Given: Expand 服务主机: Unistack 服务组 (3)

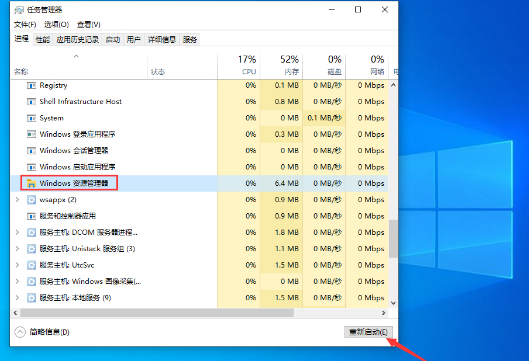Looking at the screenshot, I should pos(17,249).
